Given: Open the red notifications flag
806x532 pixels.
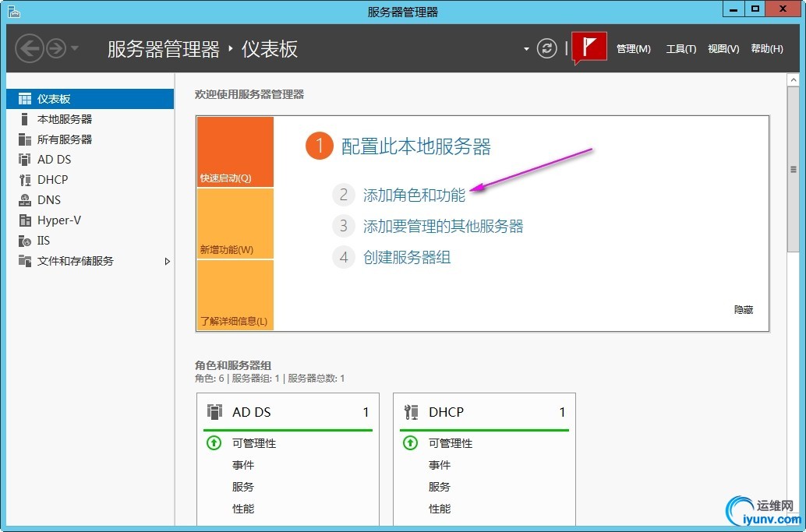Looking at the screenshot, I should [589, 48].
